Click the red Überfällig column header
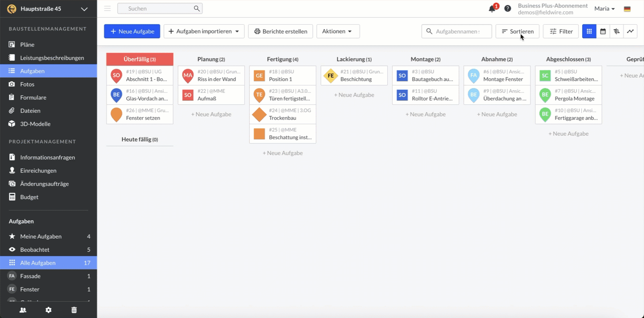The height and width of the screenshot is (318, 644). click(139, 59)
